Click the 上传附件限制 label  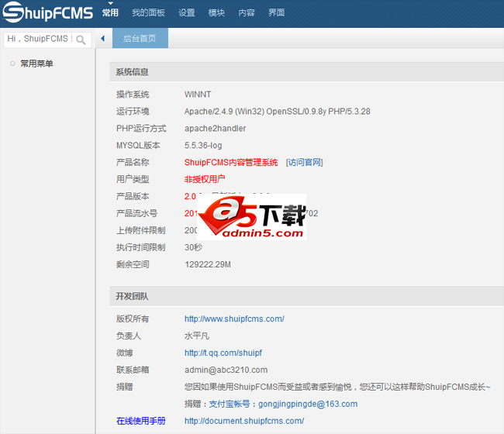click(x=141, y=230)
